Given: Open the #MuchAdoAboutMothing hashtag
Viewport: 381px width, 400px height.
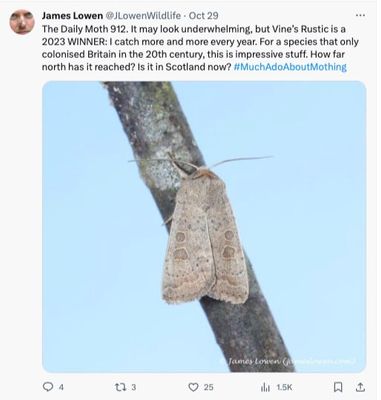Looking at the screenshot, I should coord(290,67).
